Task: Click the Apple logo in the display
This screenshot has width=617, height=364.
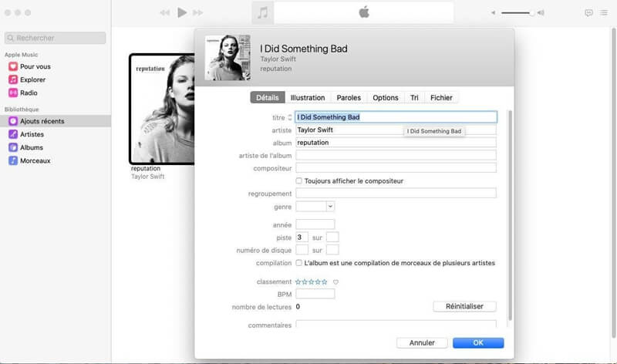Action: point(364,12)
